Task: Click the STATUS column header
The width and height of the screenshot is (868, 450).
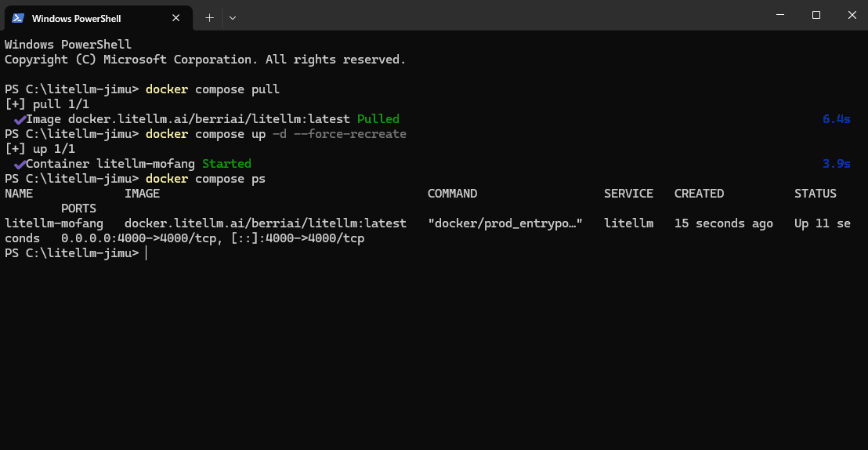Action: pyautogui.click(x=816, y=194)
